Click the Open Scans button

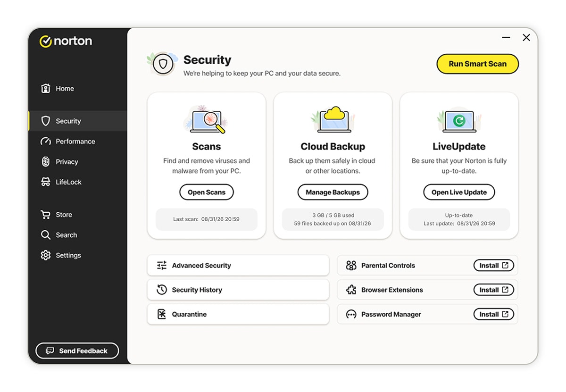pyautogui.click(x=207, y=192)
